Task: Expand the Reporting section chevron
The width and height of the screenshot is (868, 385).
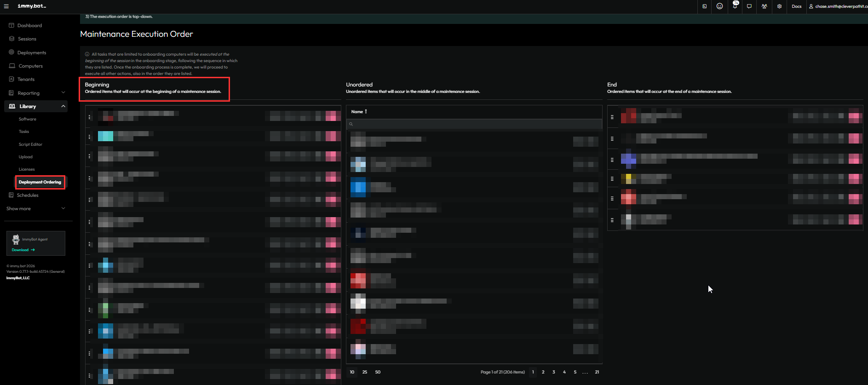Action: click(x=63, y=93)
